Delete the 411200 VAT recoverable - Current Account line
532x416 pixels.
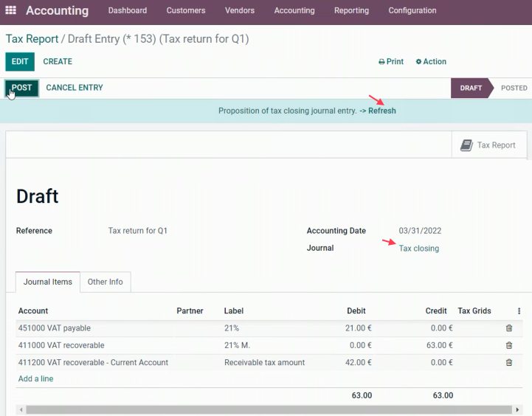tap(509, 362)
